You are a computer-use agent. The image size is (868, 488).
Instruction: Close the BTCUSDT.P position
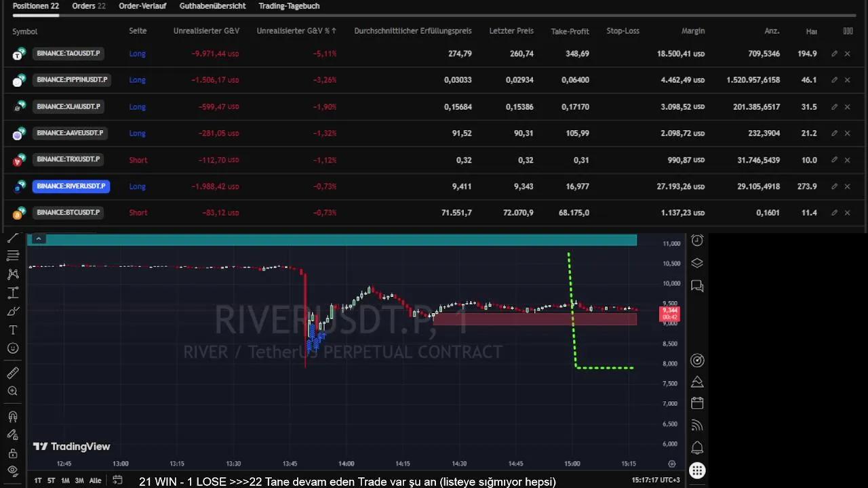tap(847, 213)
